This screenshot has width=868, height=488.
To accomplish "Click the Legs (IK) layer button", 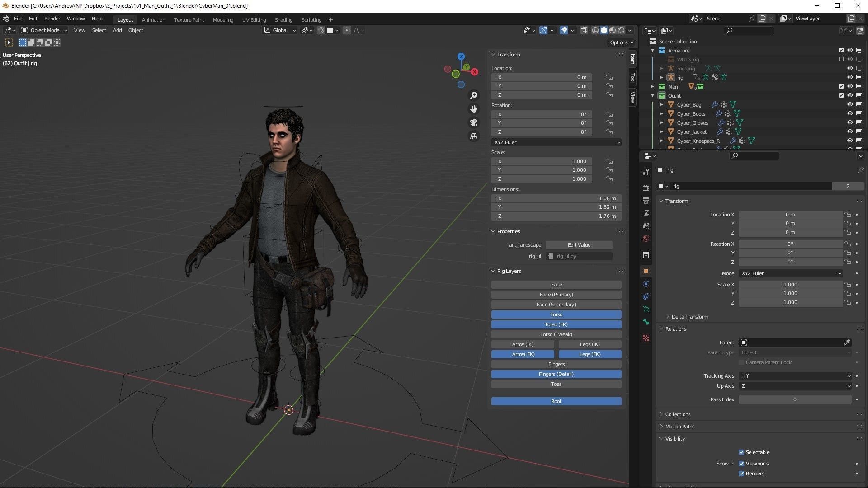I will click(x=590, y=344).
